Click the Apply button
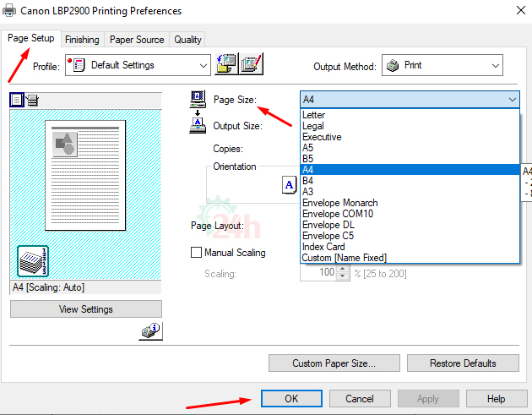Screen dimensions: 532x415 (428, 398)
